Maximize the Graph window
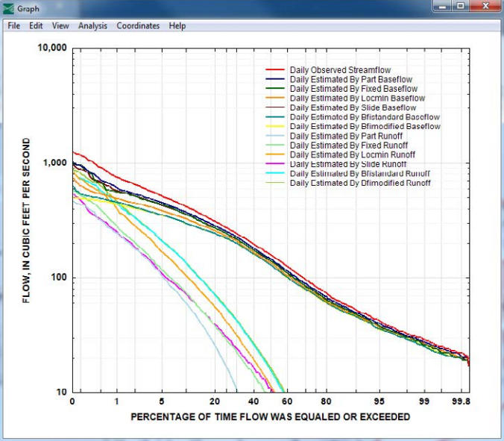 pos(462,7)
